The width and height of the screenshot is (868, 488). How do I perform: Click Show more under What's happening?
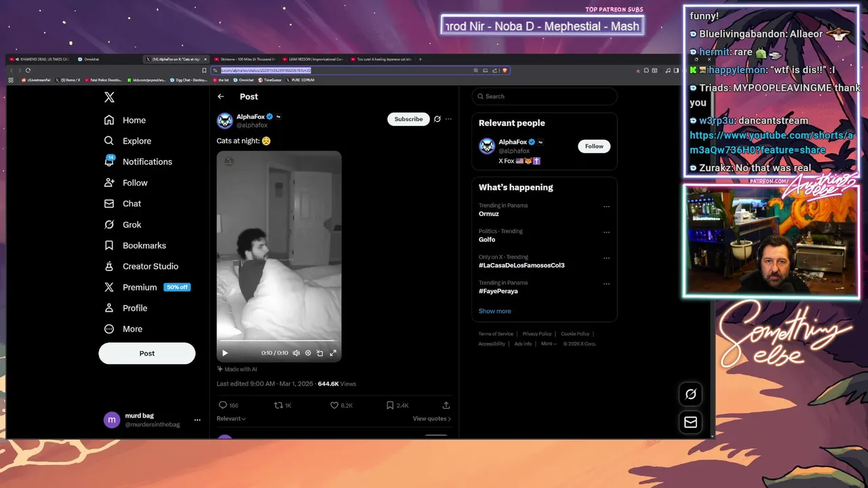495,311
